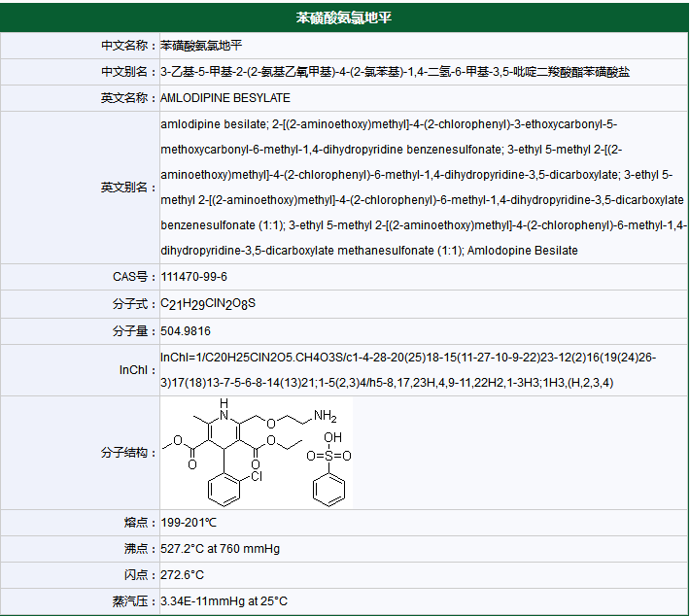Select the InChI label
Image resolution: width=690 pixels, height=616 pixels.
[137, 370]
